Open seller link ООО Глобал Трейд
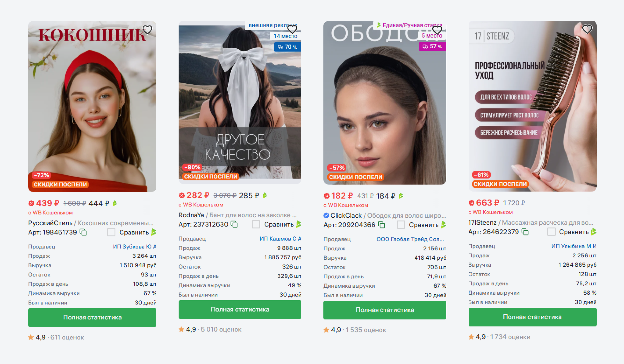 pos(410,239)
